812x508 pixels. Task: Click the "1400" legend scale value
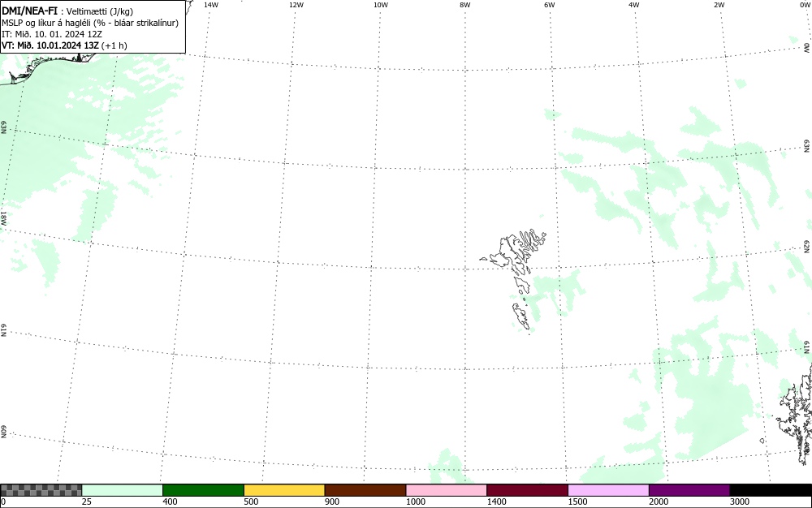tap(497, 502)
